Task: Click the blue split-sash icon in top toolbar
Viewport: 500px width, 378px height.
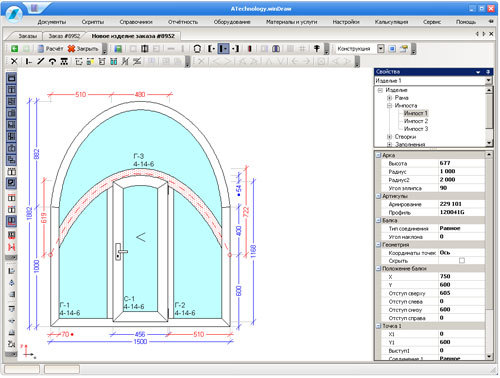Action: coord(276,49)
